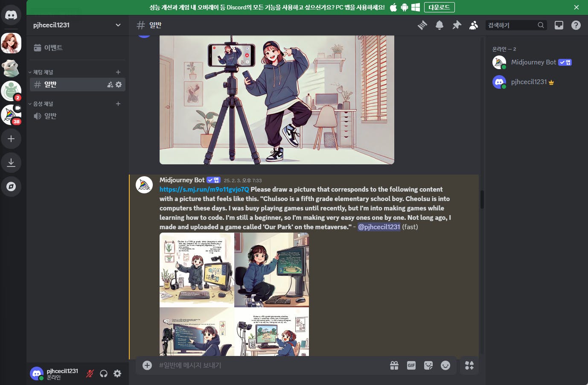The height and width of the screenshot is (385, 588).
Task: Open the apps launcher icon
Action: click(469, 365)
